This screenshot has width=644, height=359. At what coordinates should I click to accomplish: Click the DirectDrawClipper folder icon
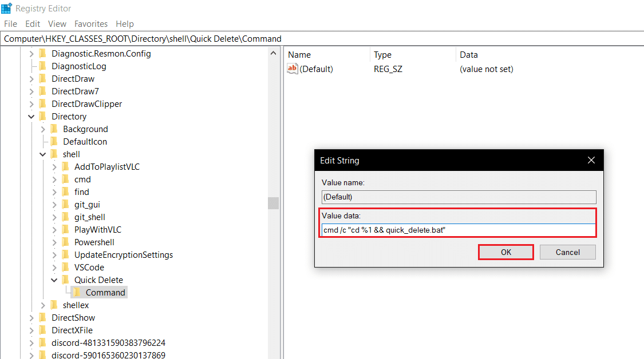43,104
